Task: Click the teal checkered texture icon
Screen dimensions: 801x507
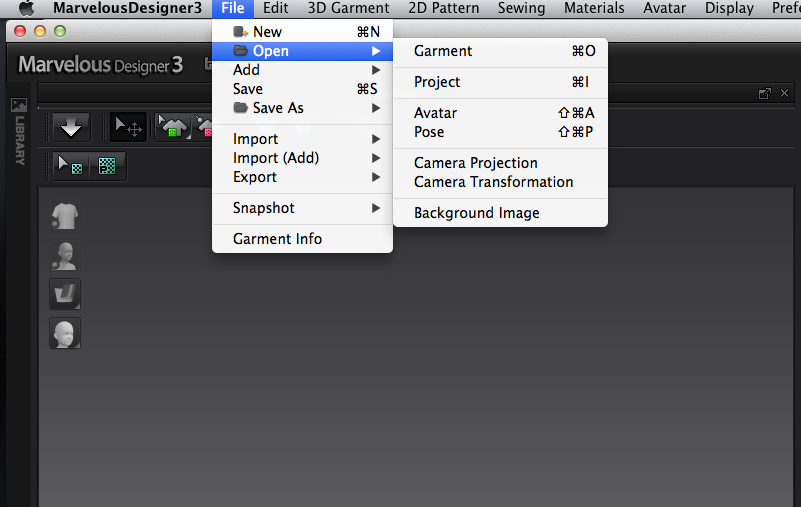Action: (x=107, y=166)
